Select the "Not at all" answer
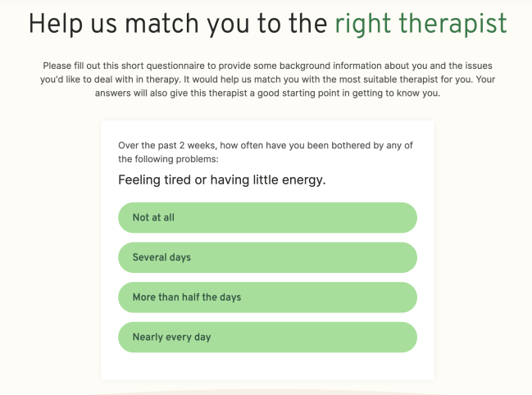 click(267, 218)
